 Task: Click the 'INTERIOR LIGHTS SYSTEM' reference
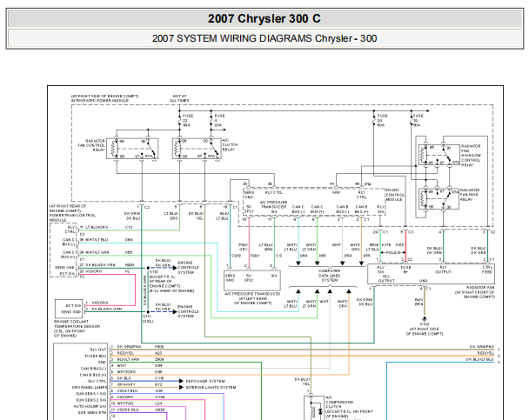pyautogui.click(x=211, y=387)
